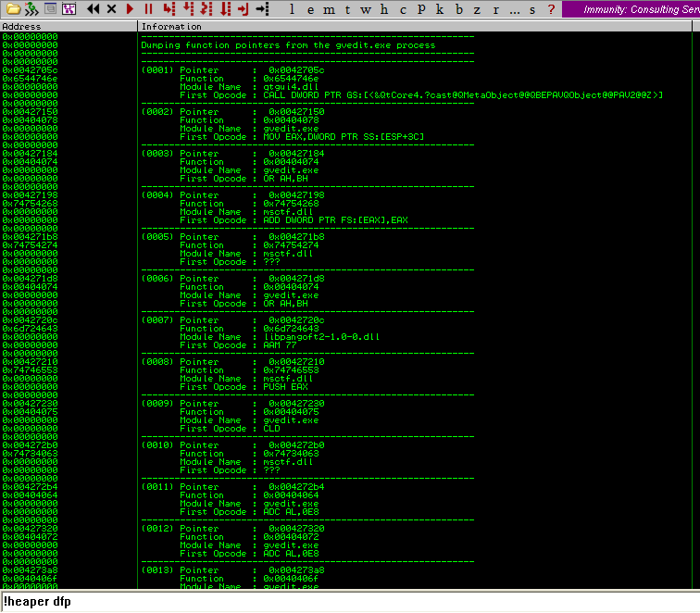The width and height of the screenshot is (700, 613).
Task: Select the 'Module Name : qtgui4.dll' line
Action: [249, 87]
